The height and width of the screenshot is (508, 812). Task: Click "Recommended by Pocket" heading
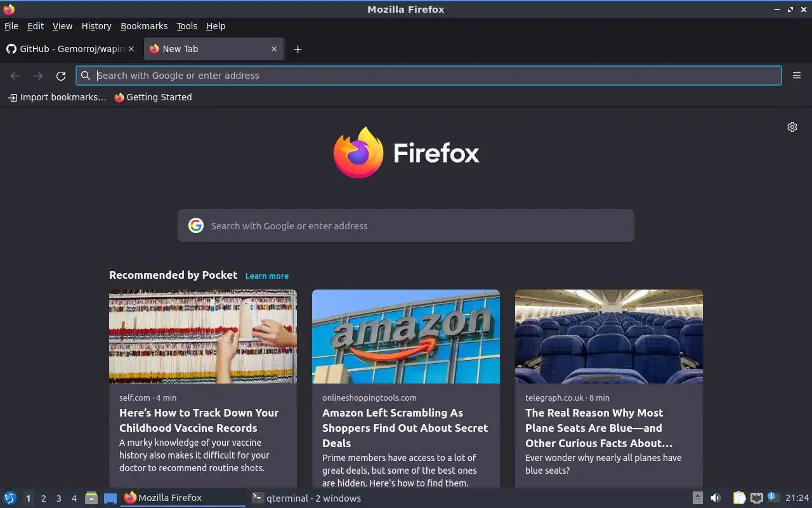[x=173, y=275]
